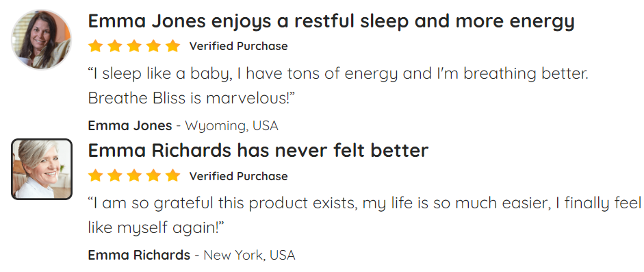Click the bold Emma Jones byline name
The width and height of the screenshot is (644, 272).
130,125
